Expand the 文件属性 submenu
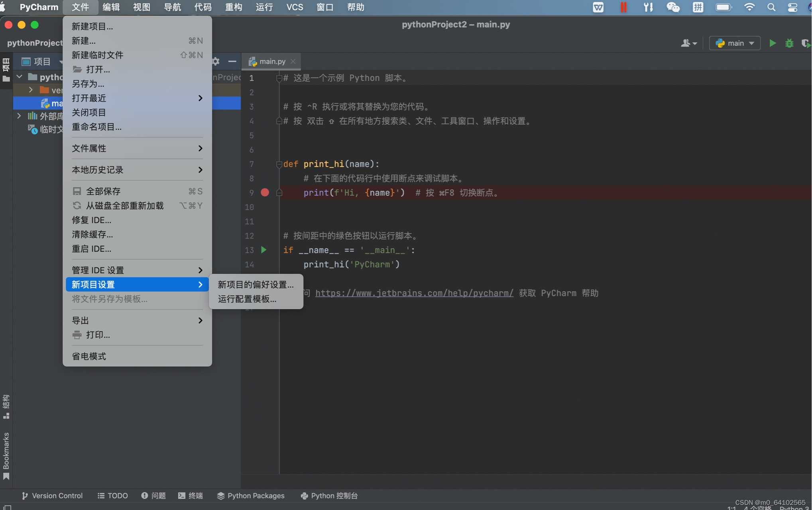The image size is (812, 510). tap(137, 148)
